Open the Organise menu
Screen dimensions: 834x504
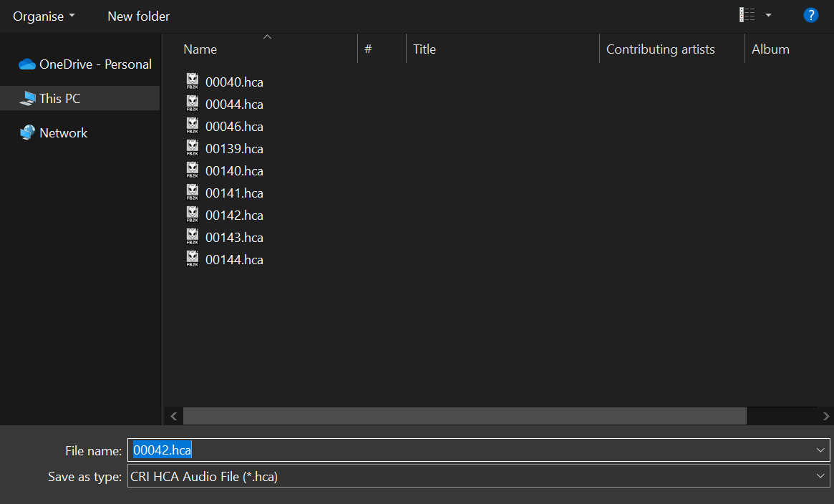(44, 16)
